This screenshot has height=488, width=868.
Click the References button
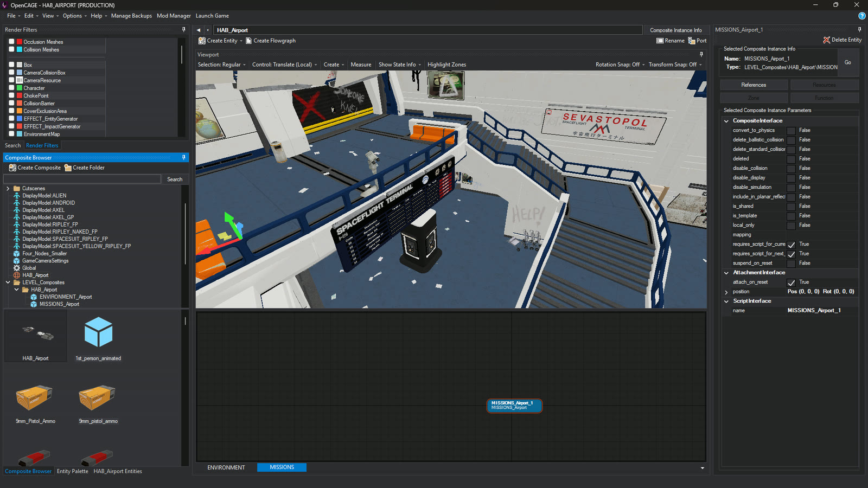[x=754, y=85]
